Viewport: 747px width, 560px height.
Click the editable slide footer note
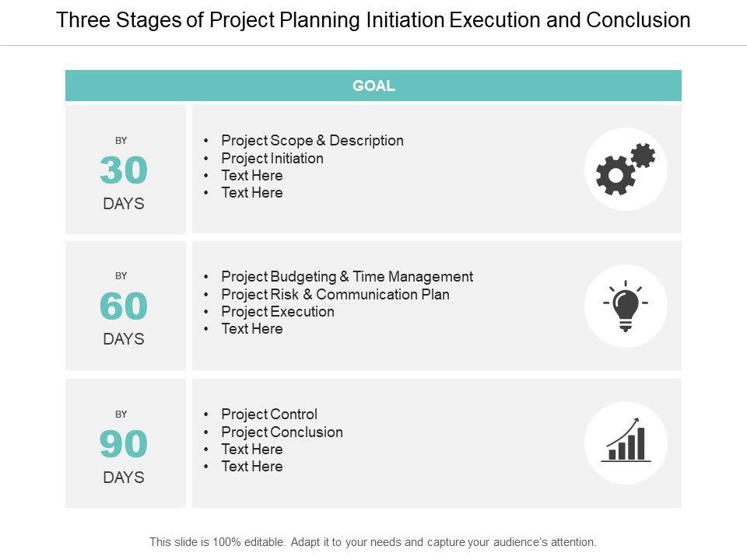pyautogui.click(x=373, y=542)
